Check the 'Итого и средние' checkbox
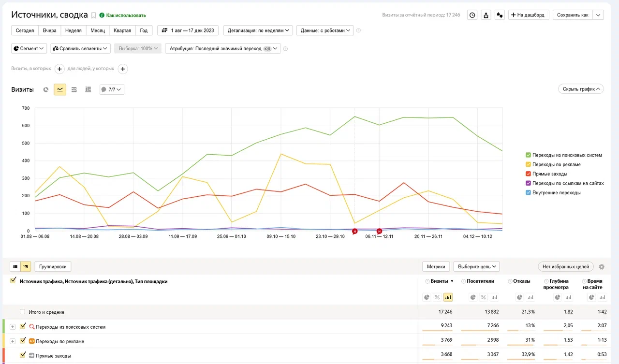This screenshot has height=364, width=619. coord(23,312)
